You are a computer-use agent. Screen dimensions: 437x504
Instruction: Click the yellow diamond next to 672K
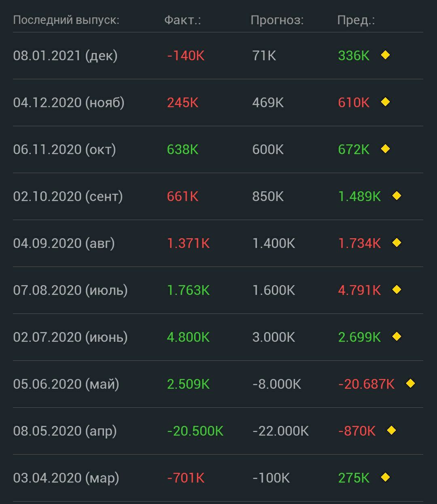click(x=385, y=149)
